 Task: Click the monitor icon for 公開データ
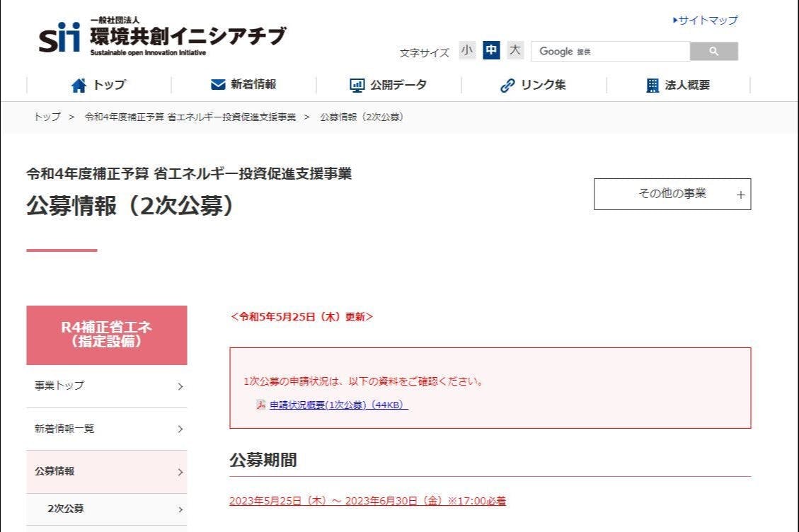pyautogui.click(x=357, y=86)
